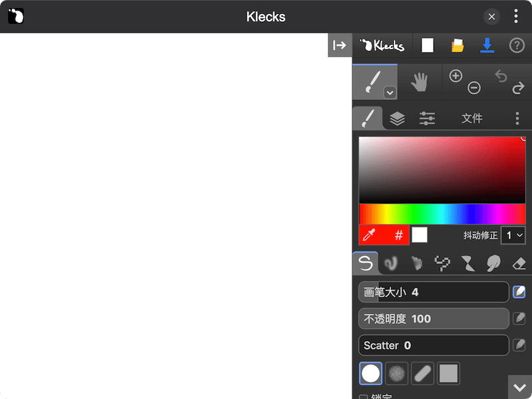Open the 抖动修正 stabilizer dropdown
Image resolution: width=532 pixels, height=399 pixels.
pyautogui.click(x=513, y=235)
